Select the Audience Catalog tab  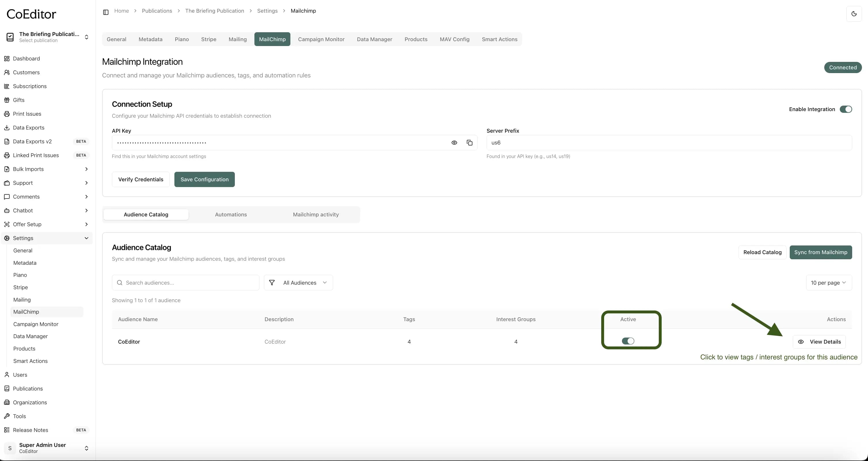tap(146, 215)
